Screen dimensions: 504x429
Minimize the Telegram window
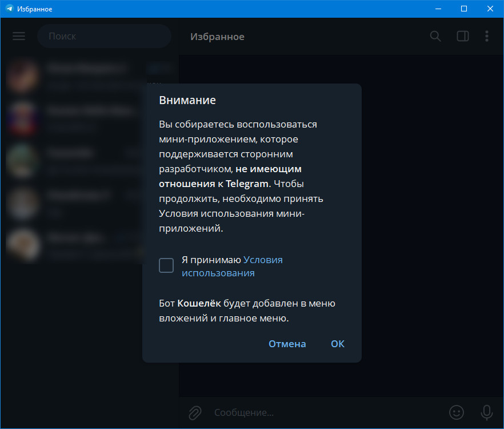[438, 9]
